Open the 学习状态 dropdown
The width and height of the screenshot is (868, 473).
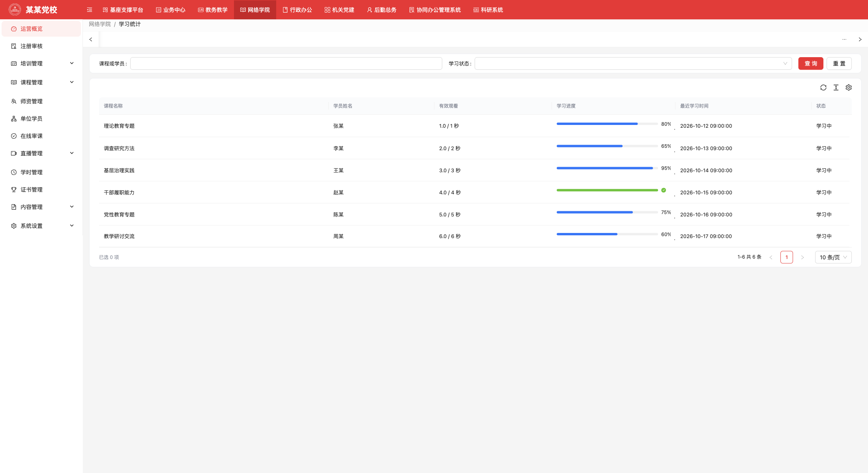pos(633,63)
